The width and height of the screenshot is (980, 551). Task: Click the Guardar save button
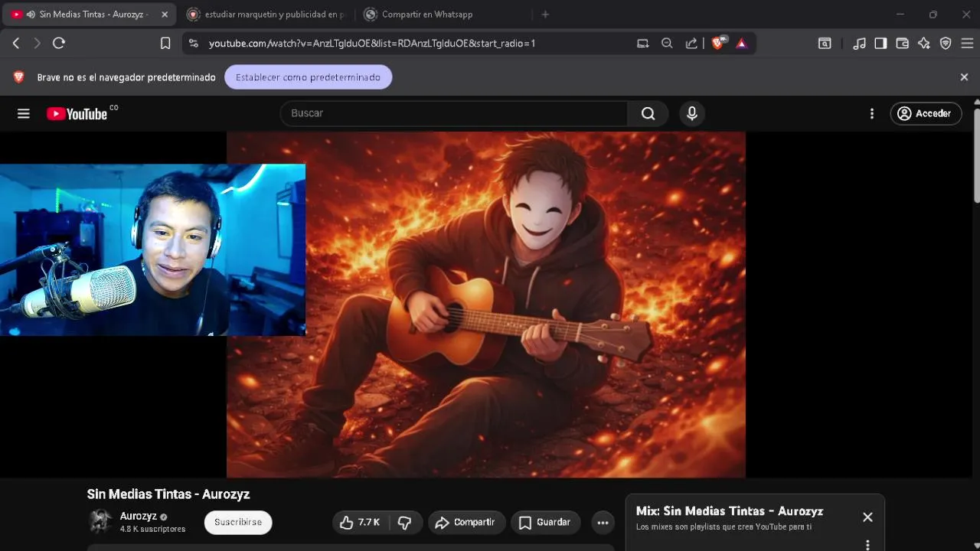(545, 523)
